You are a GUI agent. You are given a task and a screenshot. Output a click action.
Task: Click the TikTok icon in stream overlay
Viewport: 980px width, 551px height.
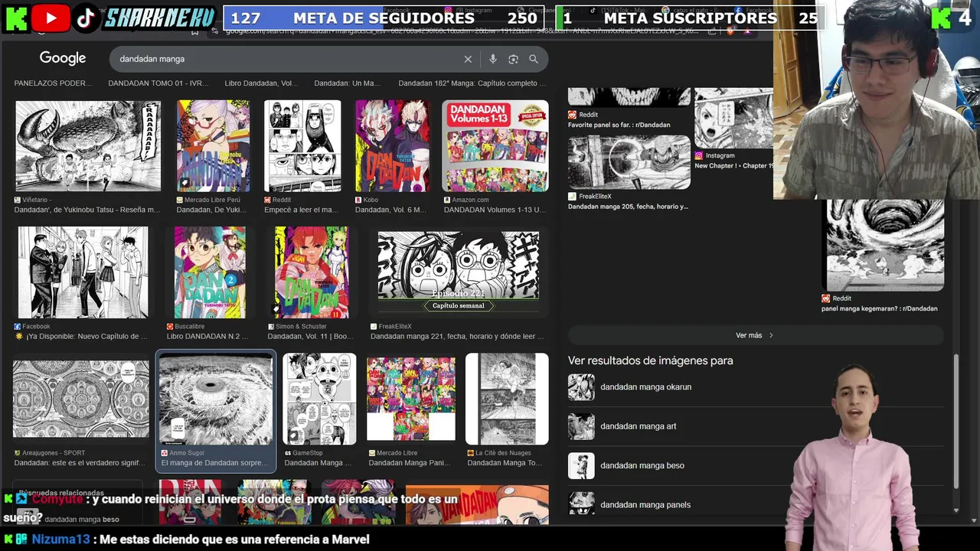86,18
